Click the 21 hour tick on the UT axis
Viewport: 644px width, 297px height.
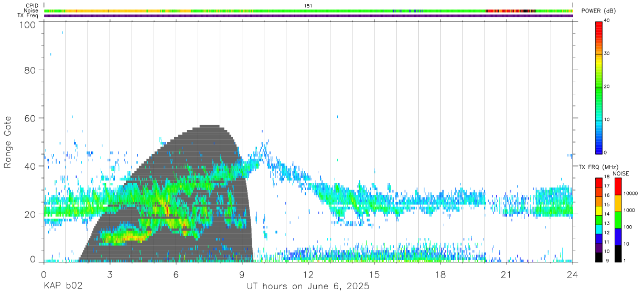(x=507, y=275)
